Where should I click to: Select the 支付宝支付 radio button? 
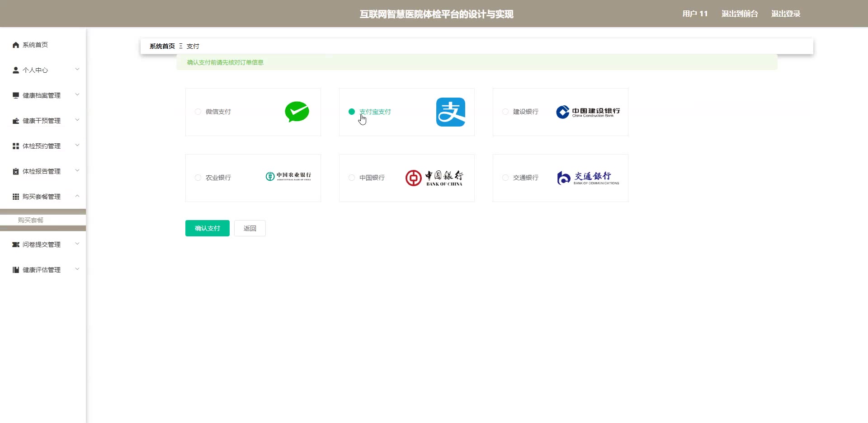coord(352,112)
